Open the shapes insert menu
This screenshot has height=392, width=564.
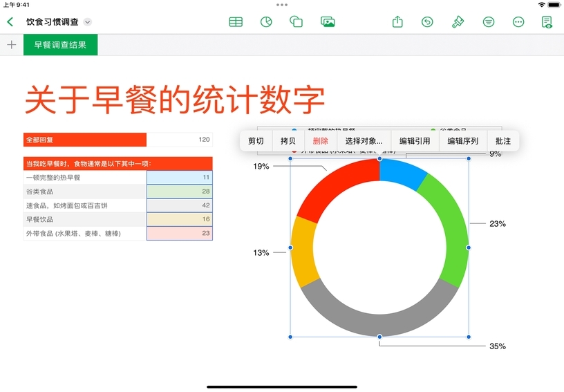click(296, 22)
